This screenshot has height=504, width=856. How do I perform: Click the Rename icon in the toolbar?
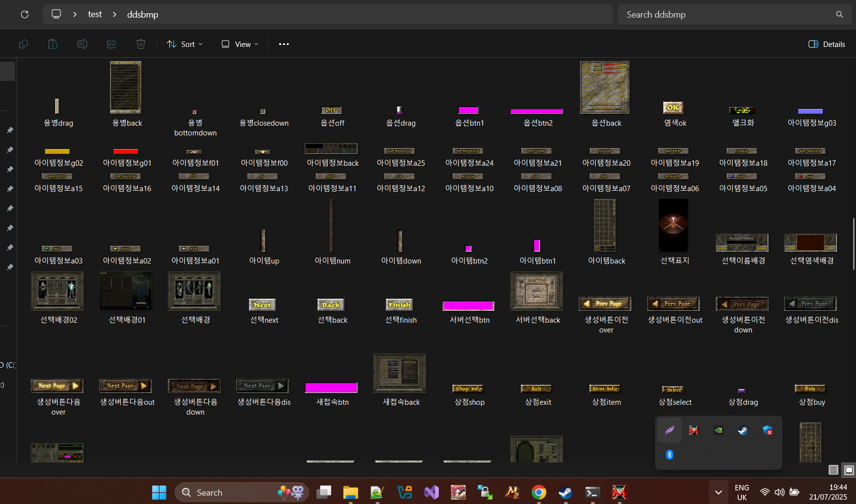coord(82,44)
